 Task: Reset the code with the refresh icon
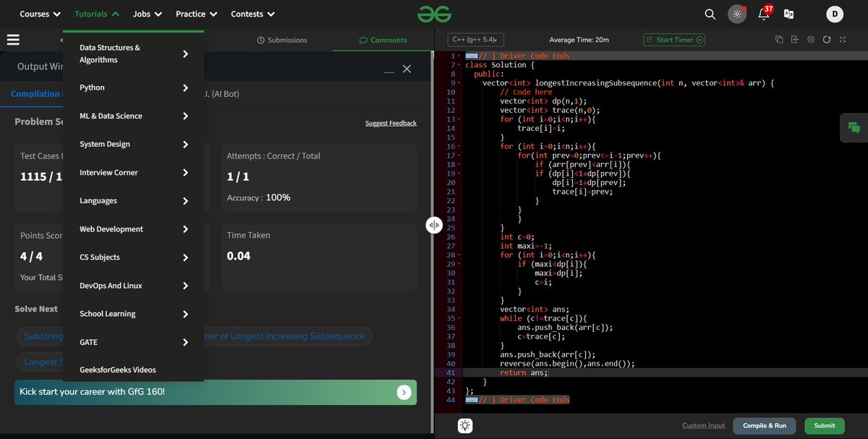point(827,41)
